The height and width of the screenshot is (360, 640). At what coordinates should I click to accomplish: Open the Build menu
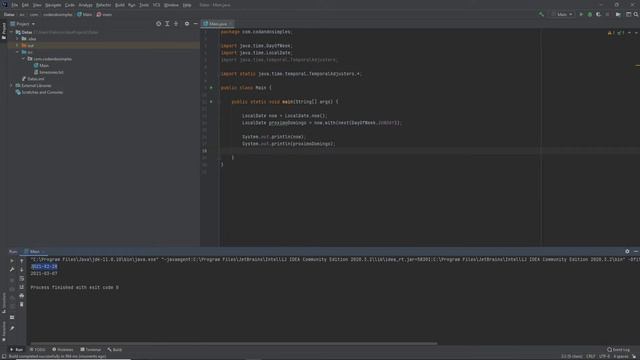pos(120,5)
